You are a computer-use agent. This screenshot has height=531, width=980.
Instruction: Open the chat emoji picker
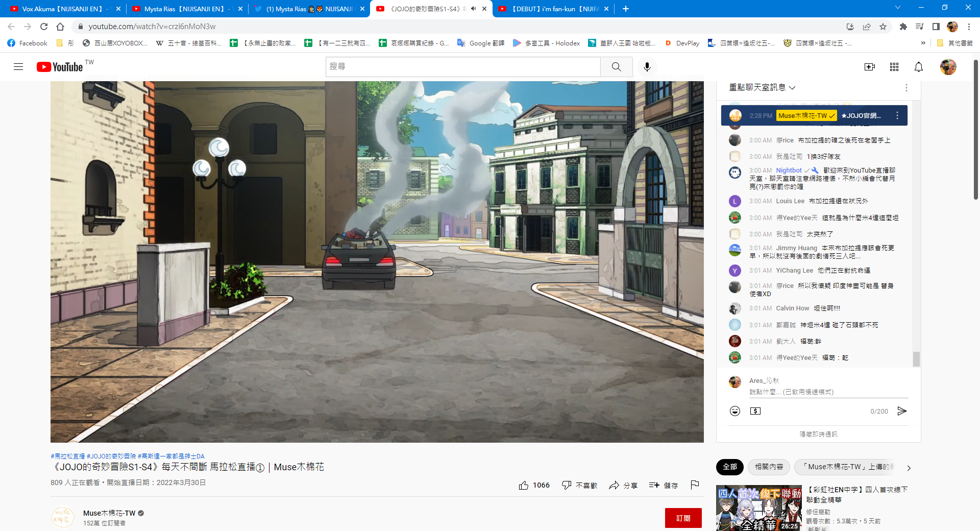[735, 411]
